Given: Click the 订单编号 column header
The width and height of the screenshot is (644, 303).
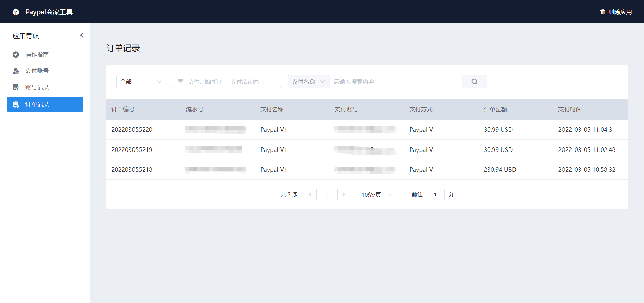Looking at the screenshot, I should (x=123, y=109).
